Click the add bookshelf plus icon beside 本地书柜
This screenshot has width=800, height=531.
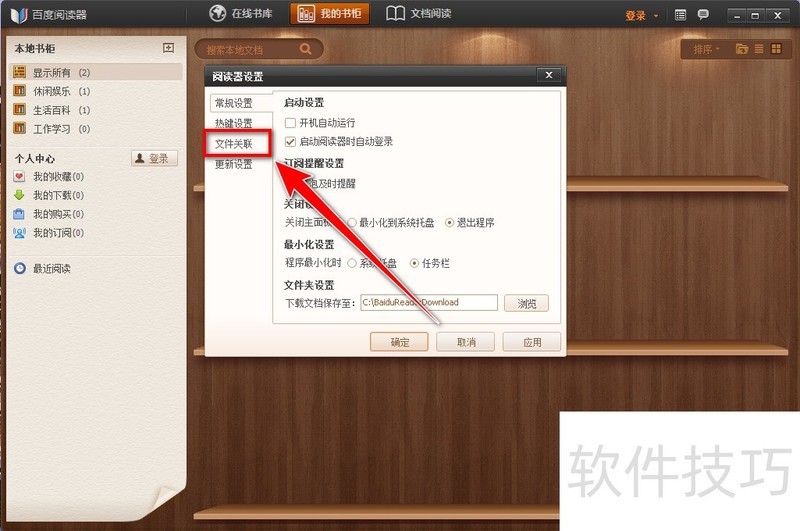168,48
